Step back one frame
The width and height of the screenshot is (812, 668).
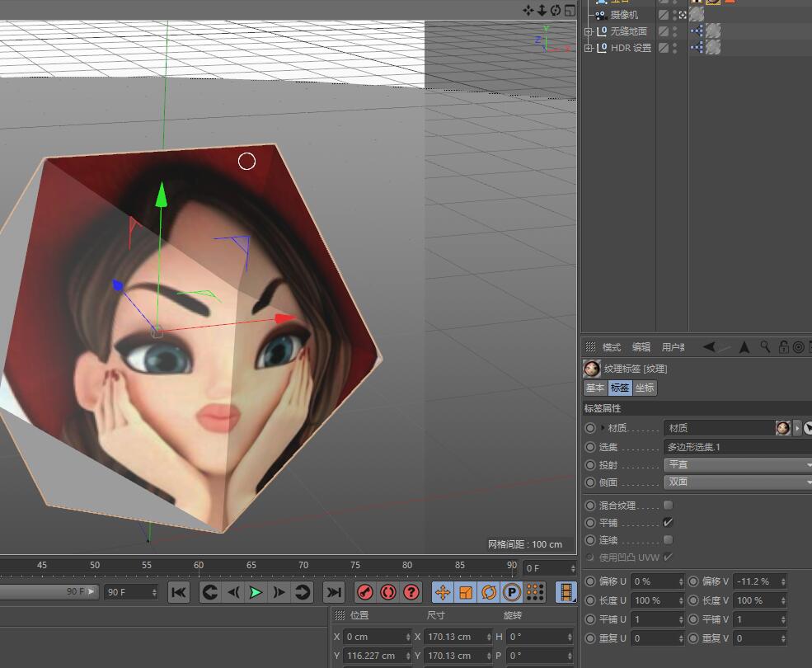pos(233,592)
